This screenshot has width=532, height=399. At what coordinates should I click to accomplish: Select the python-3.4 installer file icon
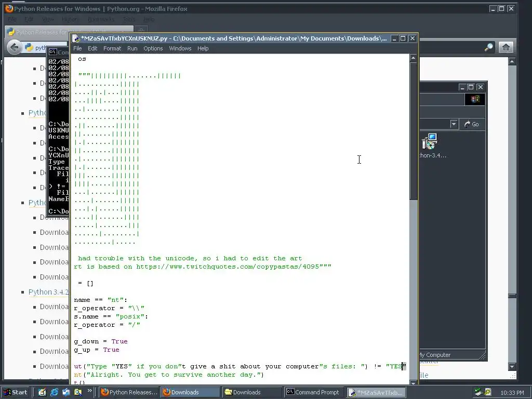click(430, 141)
